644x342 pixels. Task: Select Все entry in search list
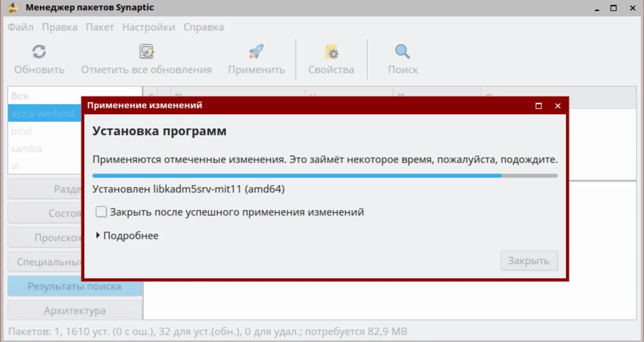[x=45, y=96]
